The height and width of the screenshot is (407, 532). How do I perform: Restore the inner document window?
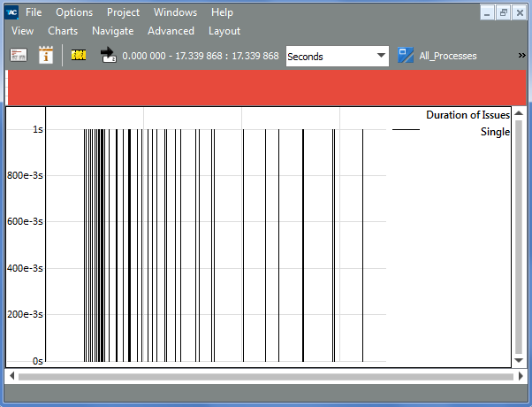[503, 12]
